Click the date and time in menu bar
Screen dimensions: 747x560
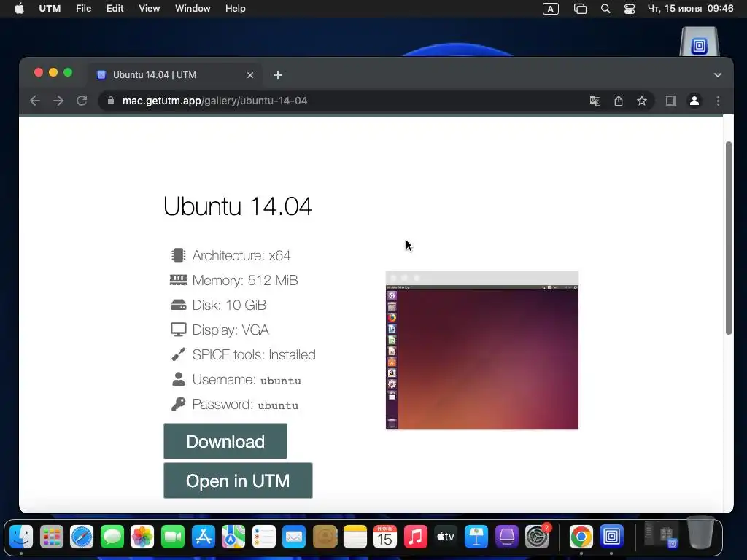click(x=690, y=9)
